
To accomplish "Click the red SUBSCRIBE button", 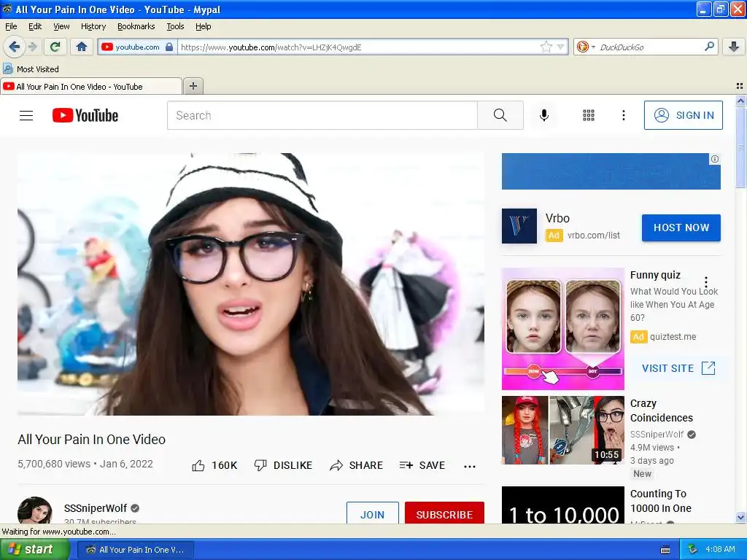I will point(444,513).
